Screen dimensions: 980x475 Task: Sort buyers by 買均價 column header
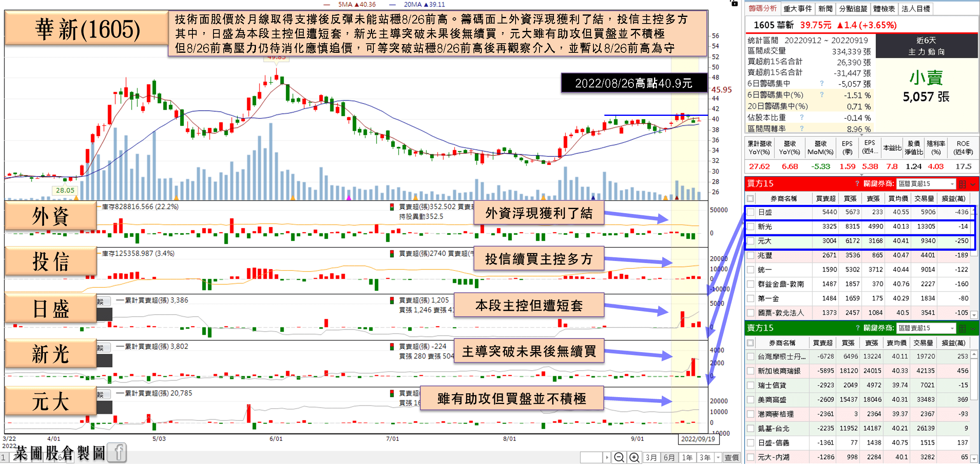tap(898, 199)
